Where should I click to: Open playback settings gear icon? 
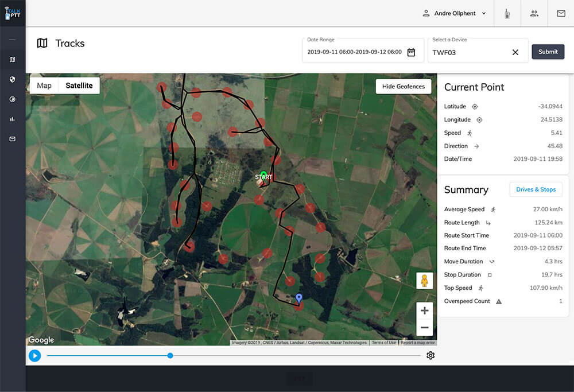pos(430,356)
